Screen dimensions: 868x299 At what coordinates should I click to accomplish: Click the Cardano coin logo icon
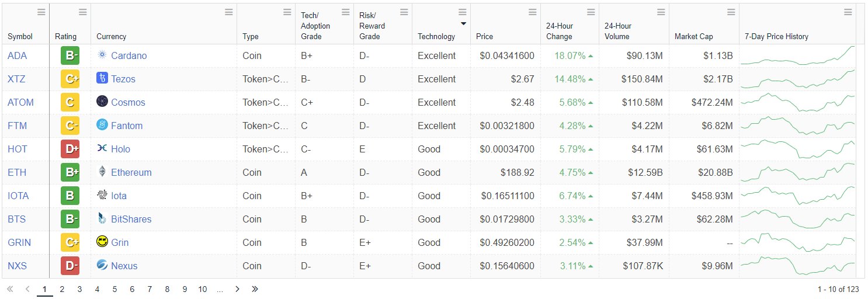(102, 55)
